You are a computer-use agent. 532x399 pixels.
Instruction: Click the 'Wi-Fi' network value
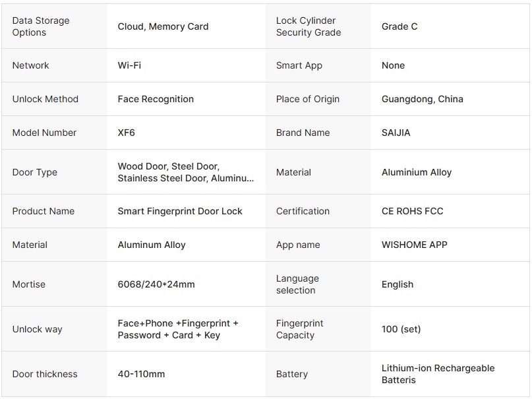pos(129,65)
